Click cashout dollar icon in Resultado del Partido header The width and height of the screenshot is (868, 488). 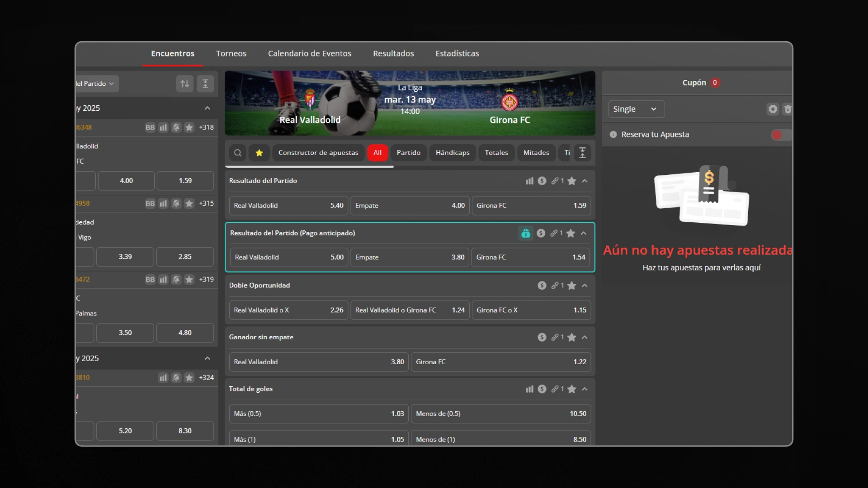[x=542, y=181]
